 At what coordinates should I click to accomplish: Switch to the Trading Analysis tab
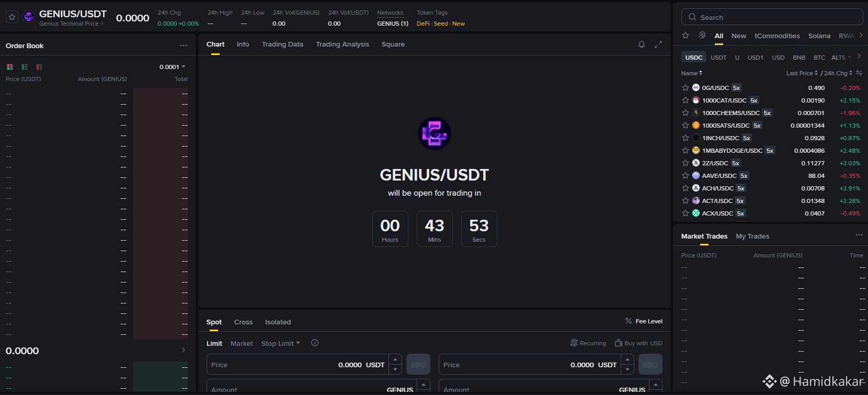click(x=342, y=44)
